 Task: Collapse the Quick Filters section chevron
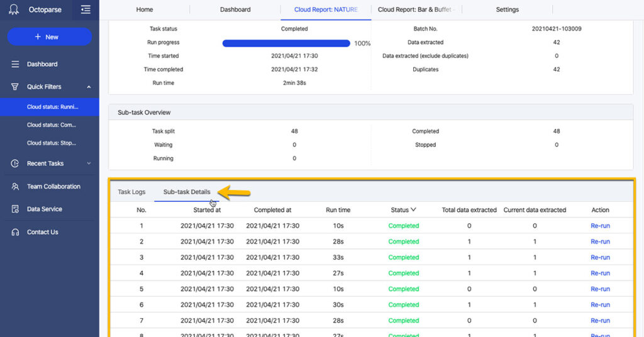tap(89, 87)
